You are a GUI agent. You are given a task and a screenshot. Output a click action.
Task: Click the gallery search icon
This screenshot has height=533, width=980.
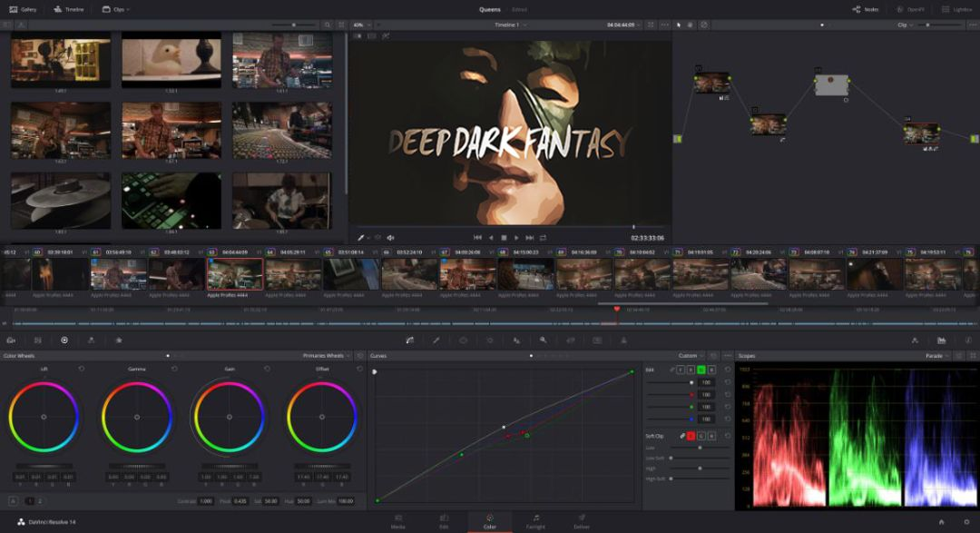pos(327,25)
